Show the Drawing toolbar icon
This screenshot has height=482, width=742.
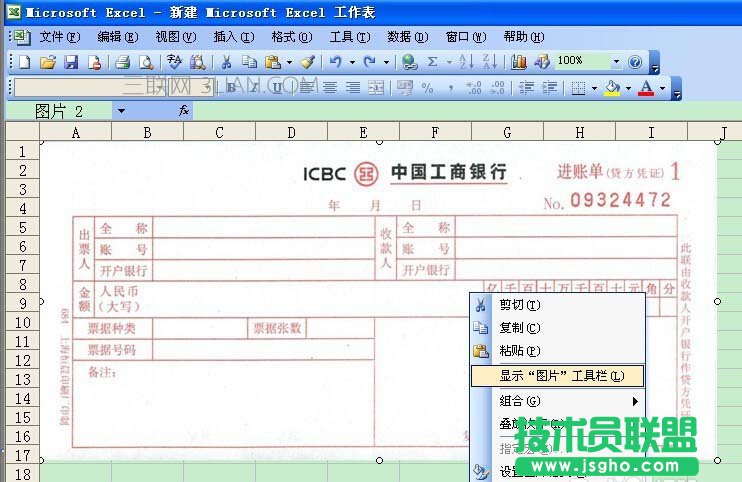coord(542,62)
